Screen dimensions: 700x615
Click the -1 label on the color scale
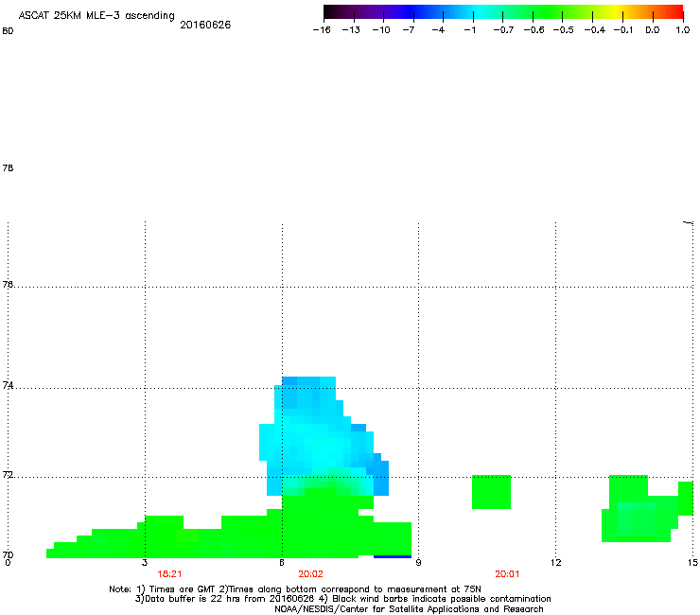point(469,30)
